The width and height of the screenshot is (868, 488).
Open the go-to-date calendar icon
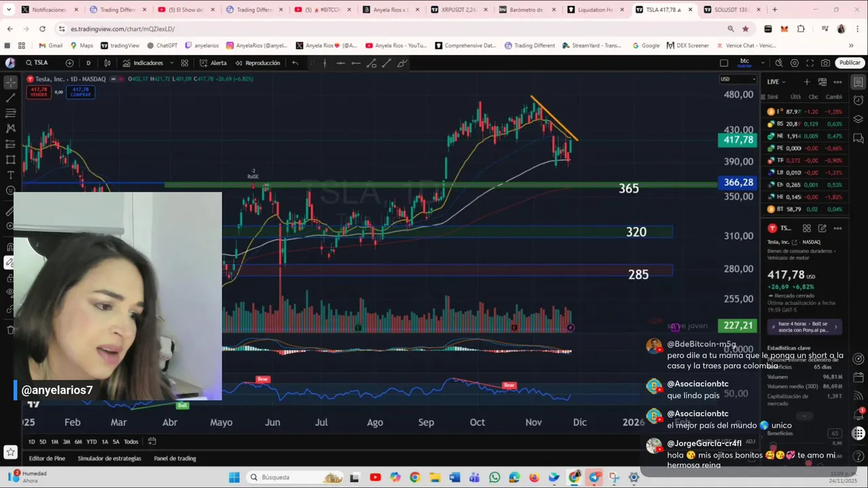coord(152,441)
